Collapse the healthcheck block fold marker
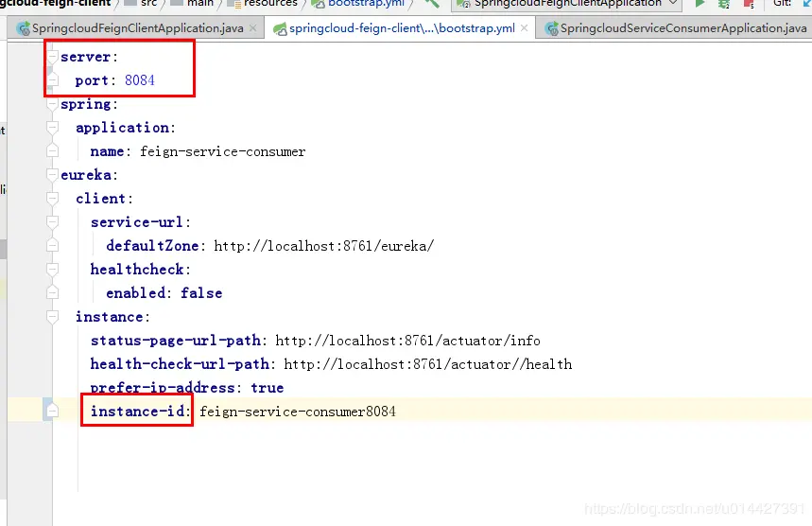Screen dimensions: 812x526 tap(52, 270)
